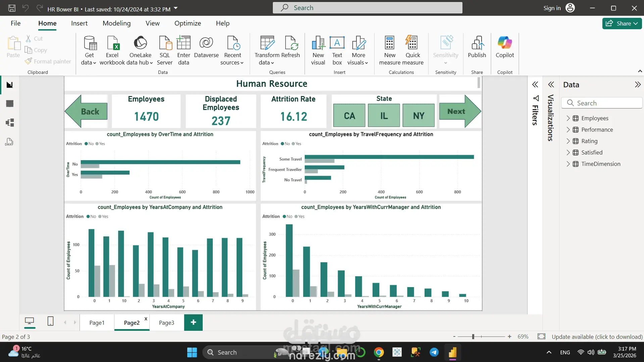Click the Save icon in title bar

12,8
